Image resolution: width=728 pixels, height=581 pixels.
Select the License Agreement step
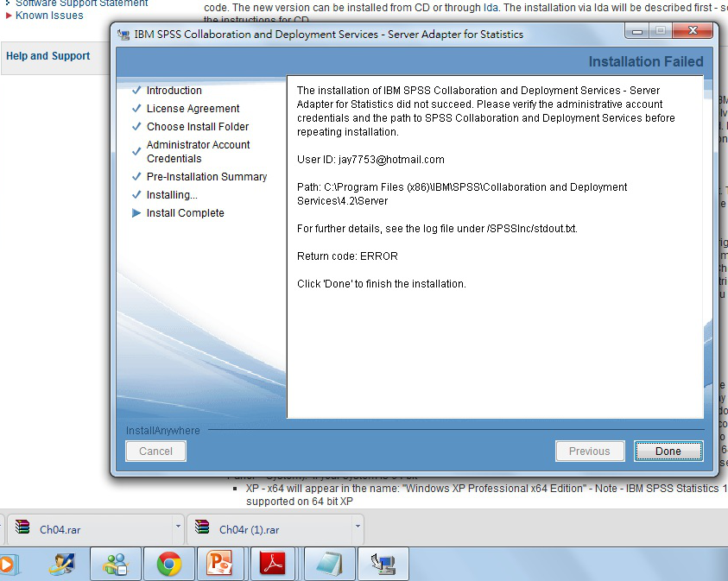coord(193,109)
